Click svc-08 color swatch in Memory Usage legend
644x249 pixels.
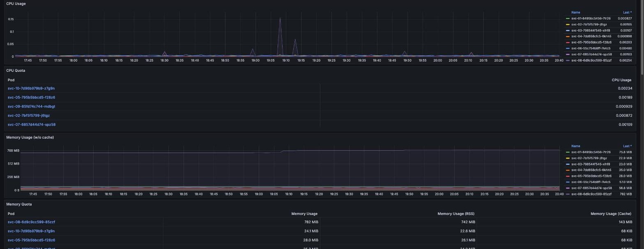point(568,194)
